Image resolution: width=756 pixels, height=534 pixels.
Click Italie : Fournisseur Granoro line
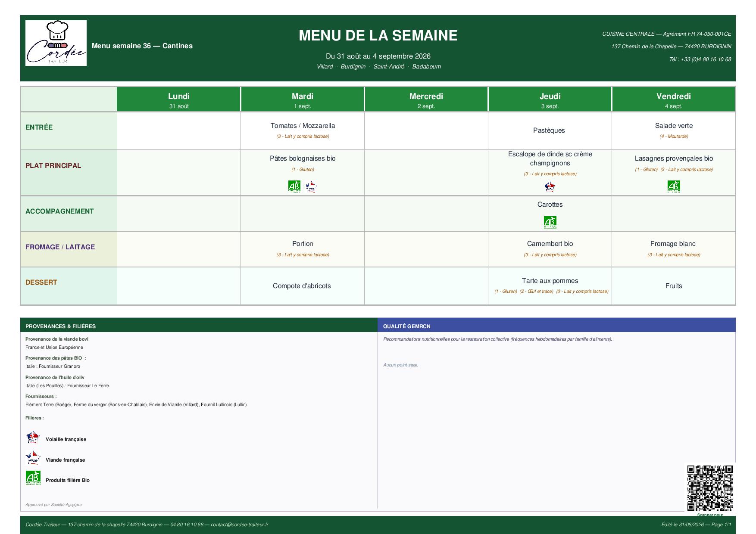[53, 366]
